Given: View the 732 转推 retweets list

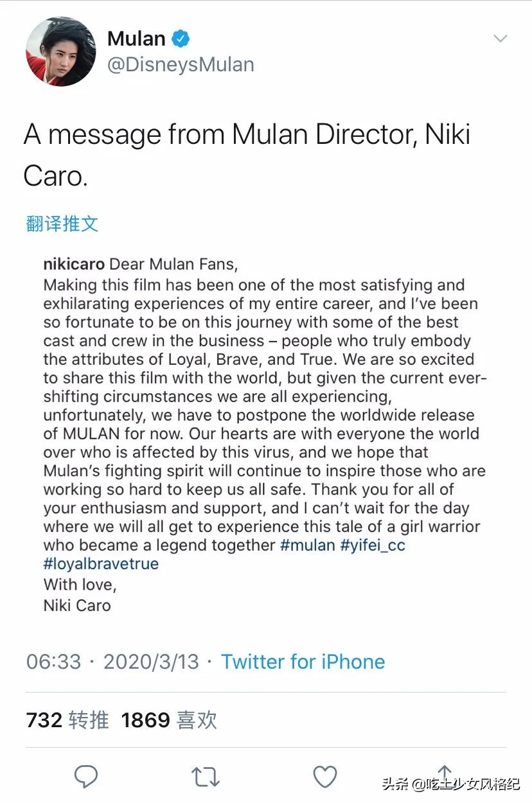Looking at the screenshot, I should [67, 720].
